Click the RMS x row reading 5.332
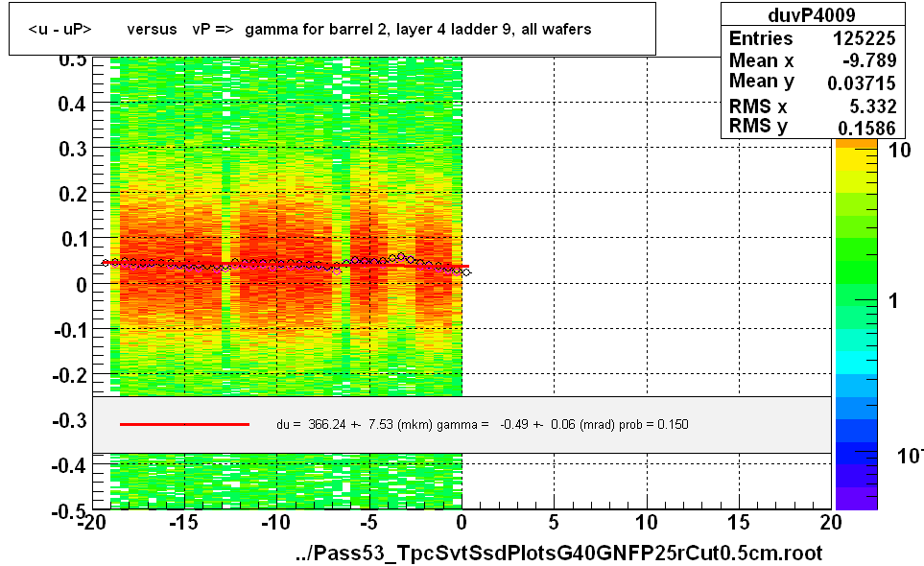Viewport: 924px width, 566px height. point(812,106)
